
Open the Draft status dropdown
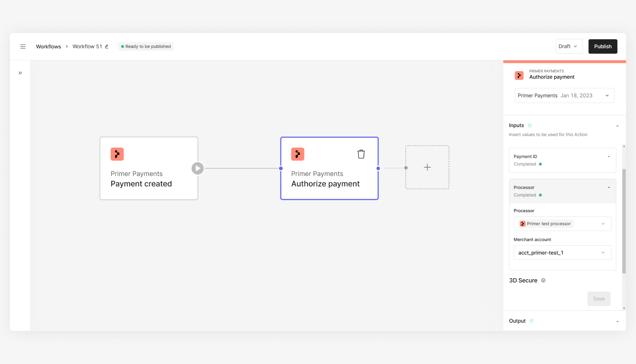coord(569,46)
